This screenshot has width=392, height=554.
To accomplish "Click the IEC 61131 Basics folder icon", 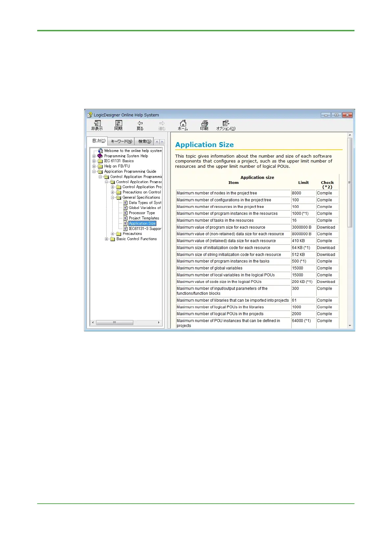I will pos(100,161).
